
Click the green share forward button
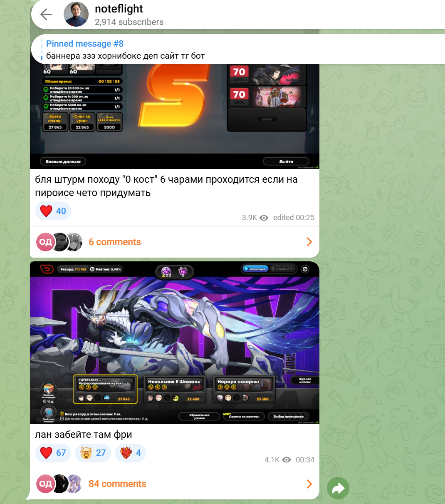pos(338,488)
